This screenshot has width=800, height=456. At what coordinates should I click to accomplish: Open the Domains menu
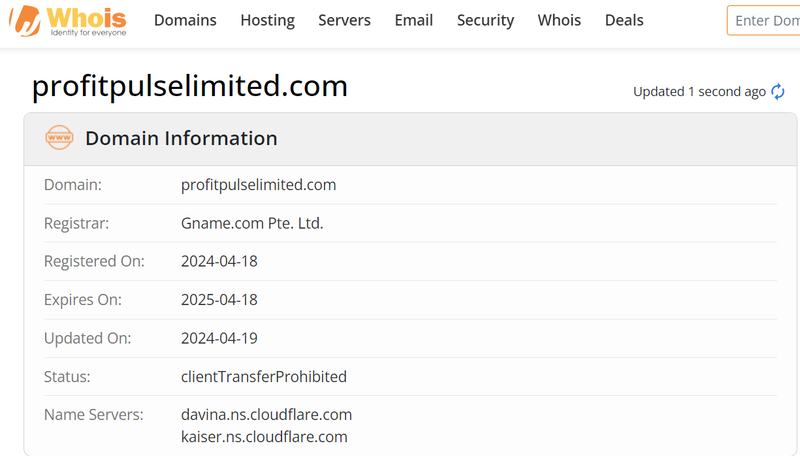pos(185,20)
